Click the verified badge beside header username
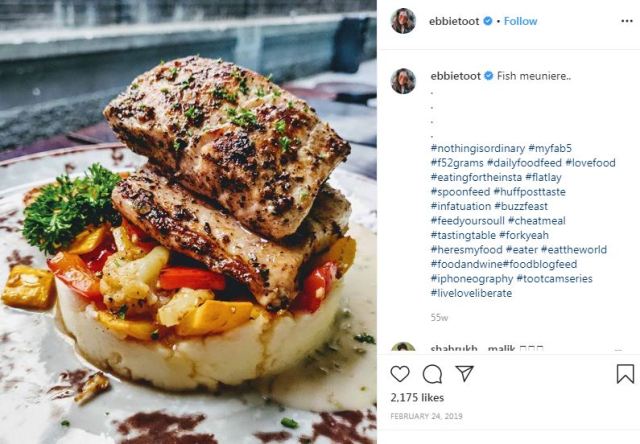Viewport: 640px width, 444px height. (488, 21)
